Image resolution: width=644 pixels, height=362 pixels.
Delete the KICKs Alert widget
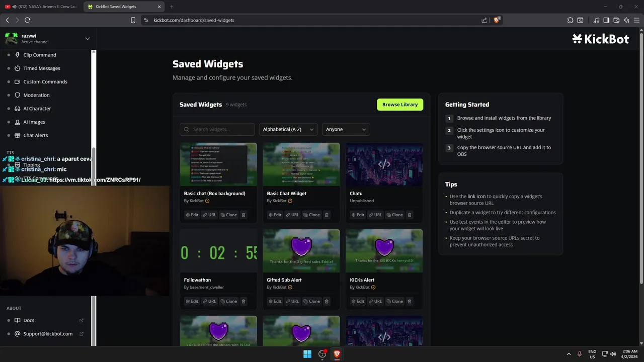point(410,301)
